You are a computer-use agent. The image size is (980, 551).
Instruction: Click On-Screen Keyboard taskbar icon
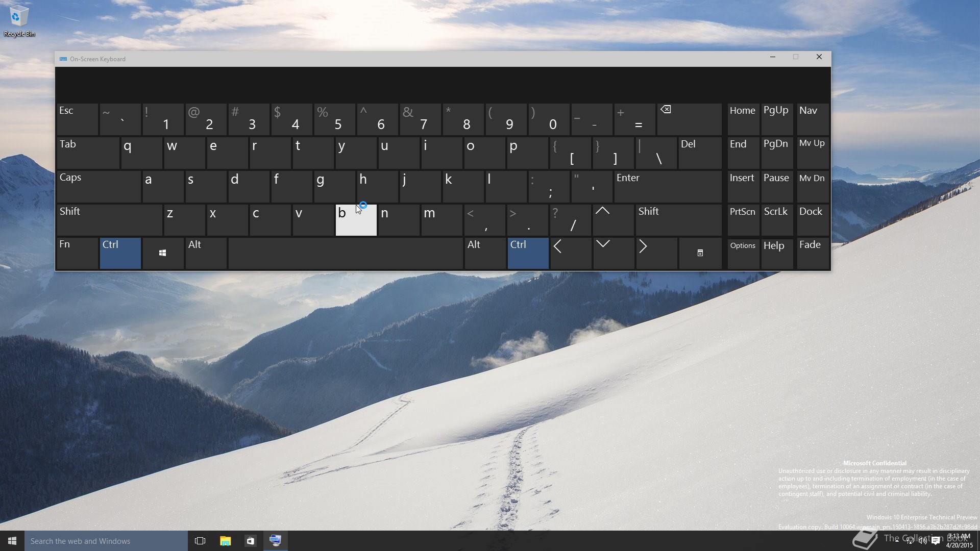coord(275,541)
